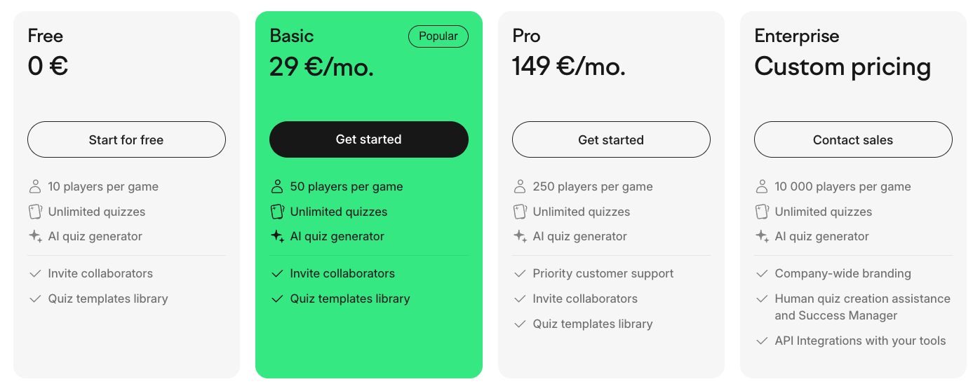This screenshot has height=391, width=980.
Task: Click the Pro plan 250 players person icon
Action: (520, 186)
